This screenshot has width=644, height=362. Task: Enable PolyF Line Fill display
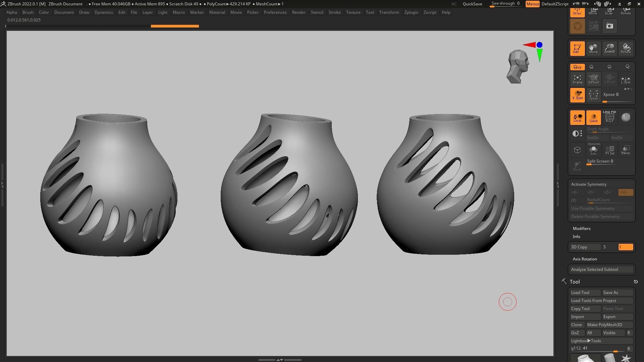pos(609,118)
